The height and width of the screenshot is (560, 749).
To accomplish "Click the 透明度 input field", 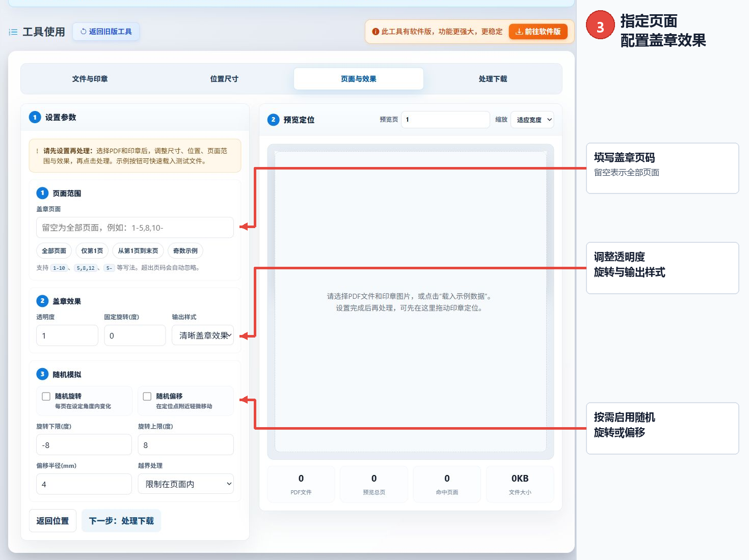I will pos(67,335).
